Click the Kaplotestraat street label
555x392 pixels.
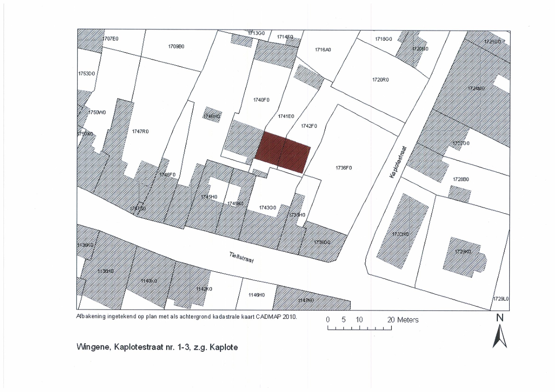tap(398, 162)
